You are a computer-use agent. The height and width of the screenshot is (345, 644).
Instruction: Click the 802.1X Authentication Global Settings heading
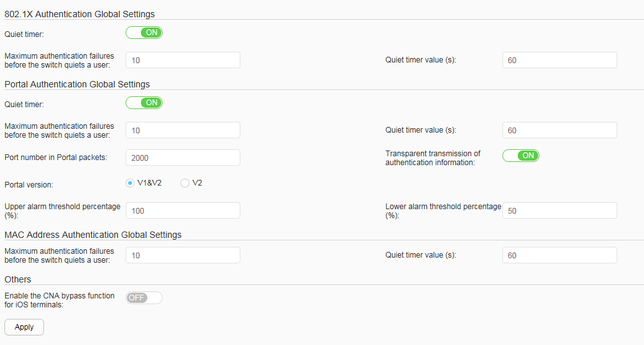(80, 14)
